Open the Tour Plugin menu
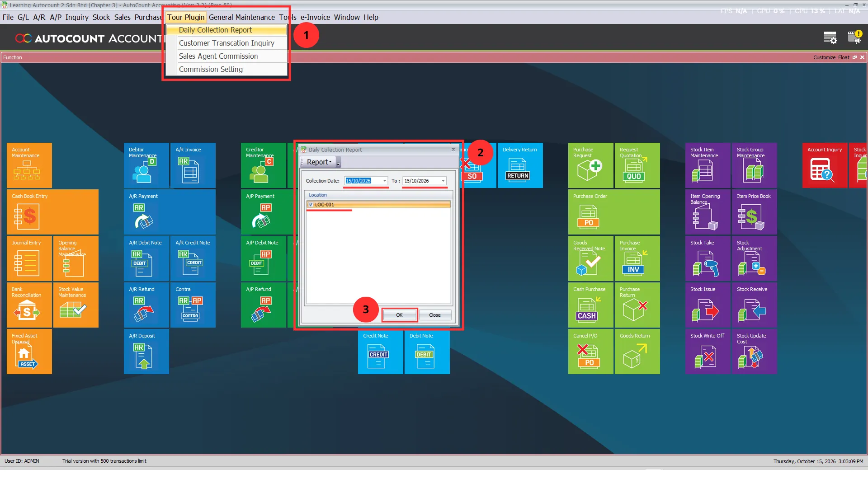 tap(186, 17)
